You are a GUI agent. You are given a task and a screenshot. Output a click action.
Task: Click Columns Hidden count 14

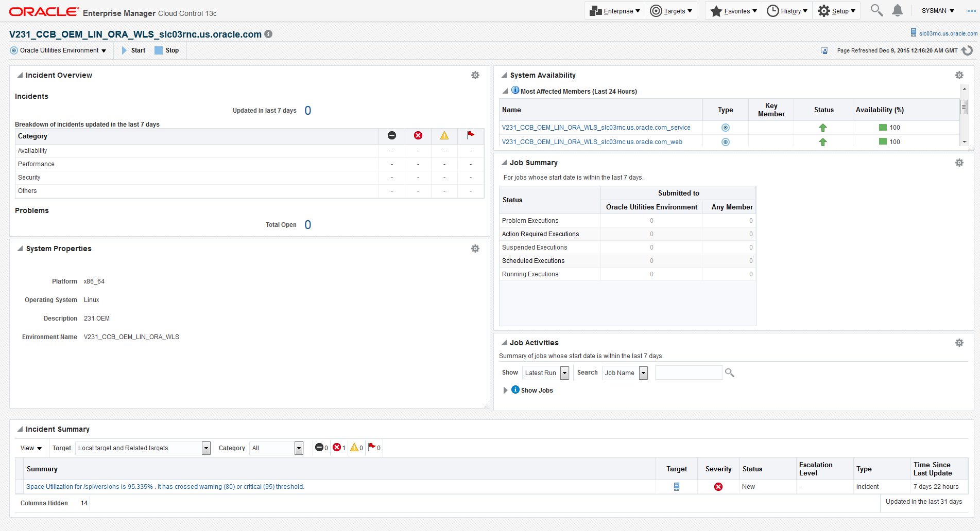pyautogui.click(x=84, y=503)
